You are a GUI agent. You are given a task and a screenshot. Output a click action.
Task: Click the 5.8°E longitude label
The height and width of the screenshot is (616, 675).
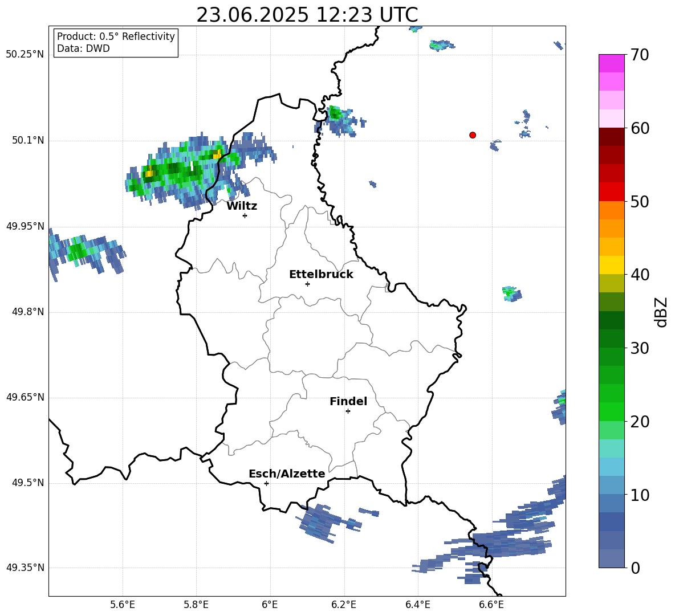pyautogui.click(x=196, y=605)
